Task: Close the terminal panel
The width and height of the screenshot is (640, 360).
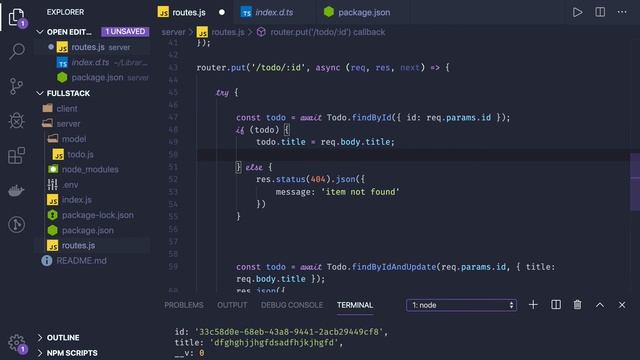Action: coord(622,304)
